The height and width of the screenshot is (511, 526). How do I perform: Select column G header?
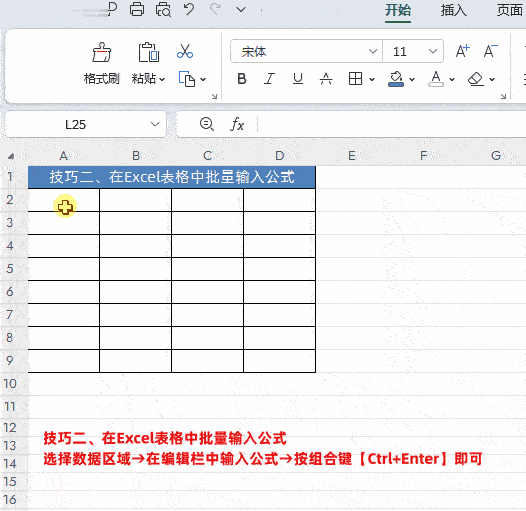496,156
